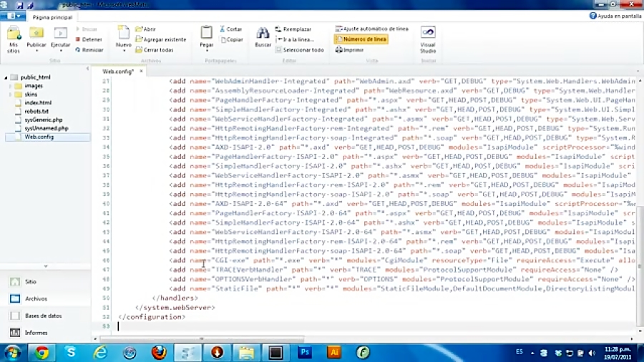This screenshot has height=362, width=644.
Task: Click Reiniciar site button
Action: click(89, 50)
